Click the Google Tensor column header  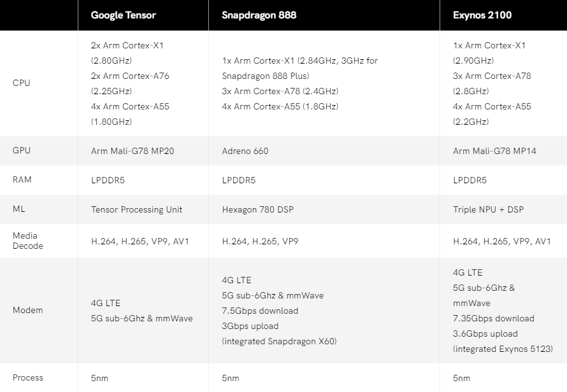click(124, 15)
